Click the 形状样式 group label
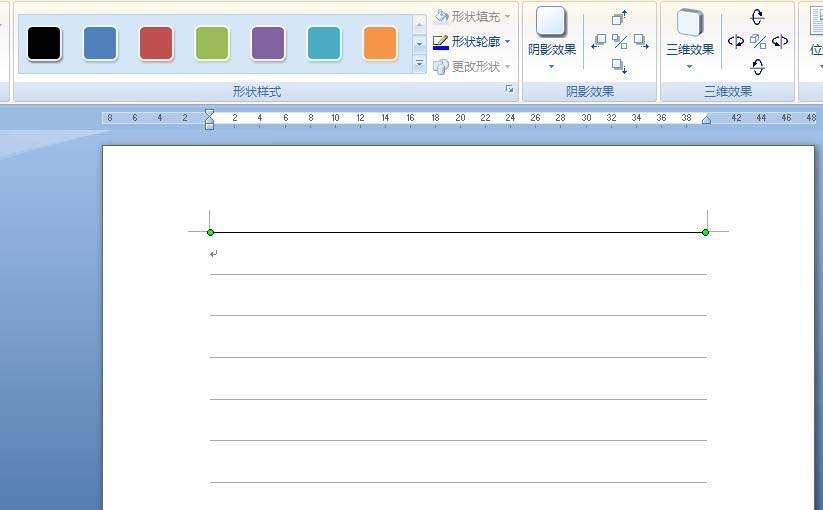The height and width of the screenshot is (510, 823). tap(257, 92)
